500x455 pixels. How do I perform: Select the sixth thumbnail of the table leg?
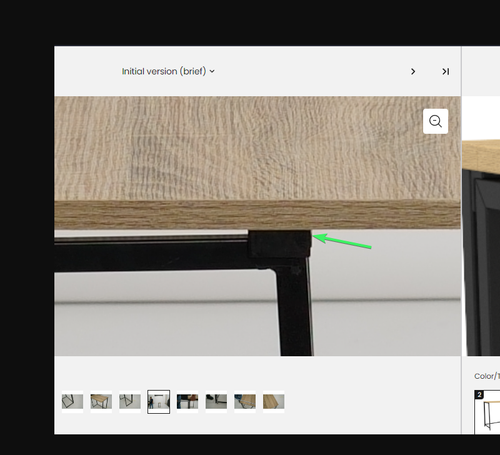click(216, 402)
